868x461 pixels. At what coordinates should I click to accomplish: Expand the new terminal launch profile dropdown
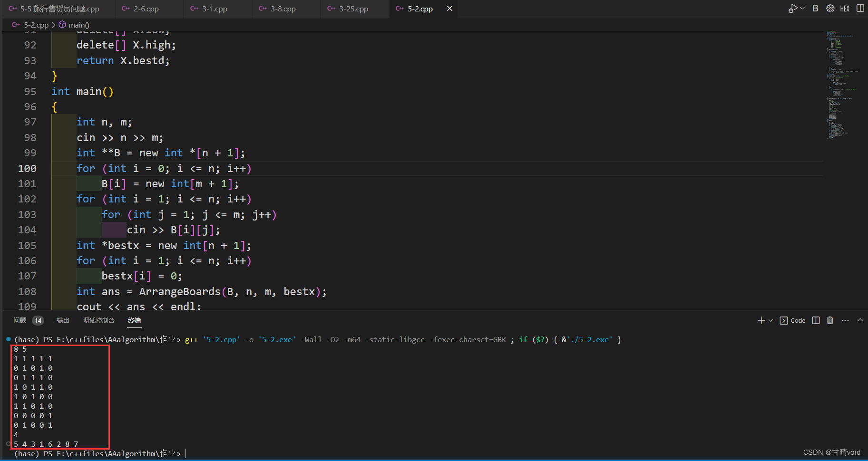pyautogui.click(x=770, y=320)
